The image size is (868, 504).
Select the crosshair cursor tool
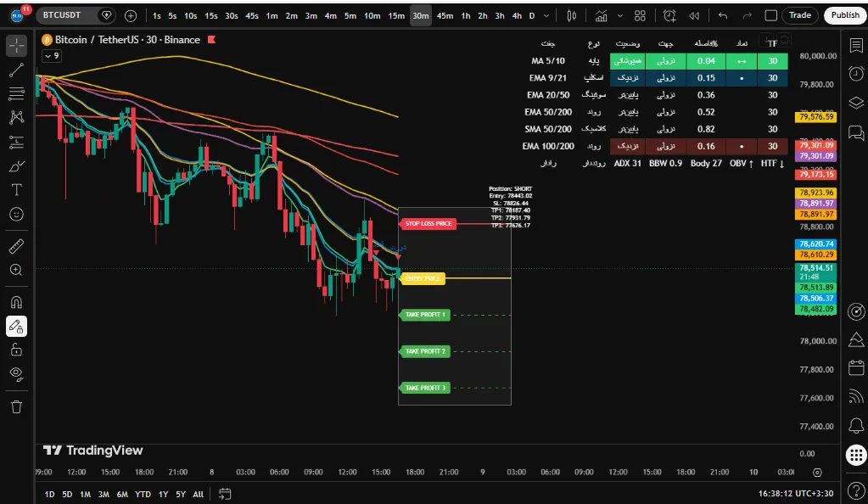pos(17,46)
